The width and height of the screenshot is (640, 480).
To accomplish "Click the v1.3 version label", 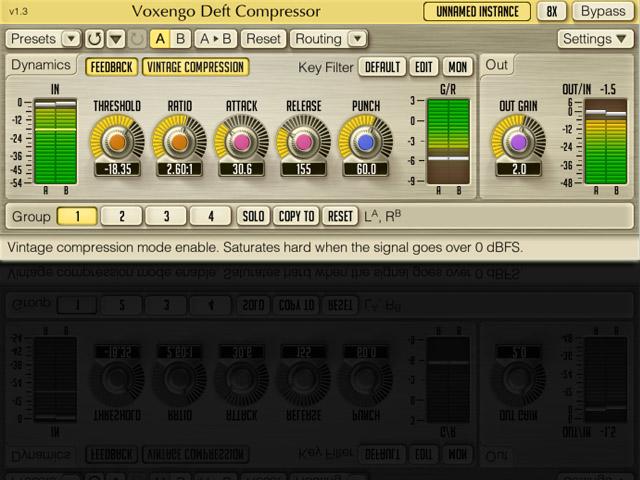I will 18,11.
